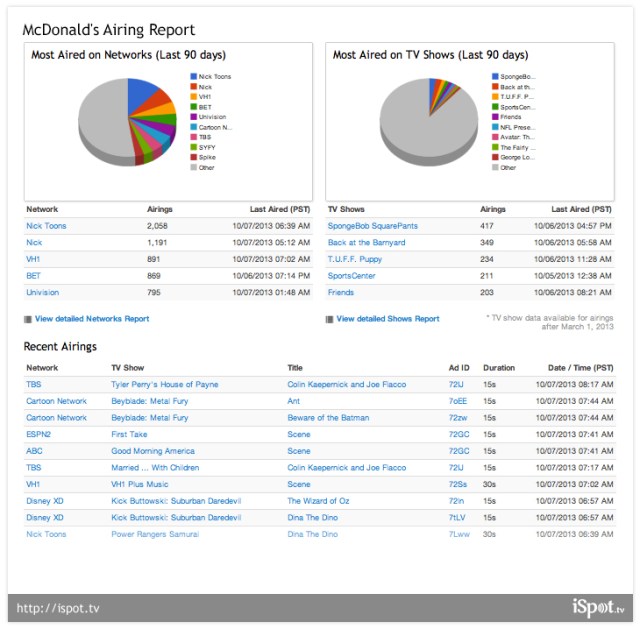Click SYFY green legend swatch
The height and width of the screenshot is (629, 640).
coord(193,147)
